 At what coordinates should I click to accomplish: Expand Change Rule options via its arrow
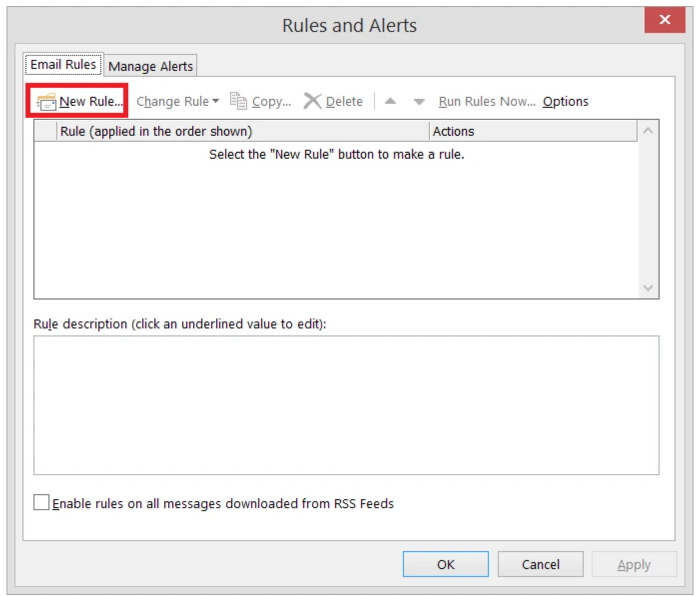216,101
